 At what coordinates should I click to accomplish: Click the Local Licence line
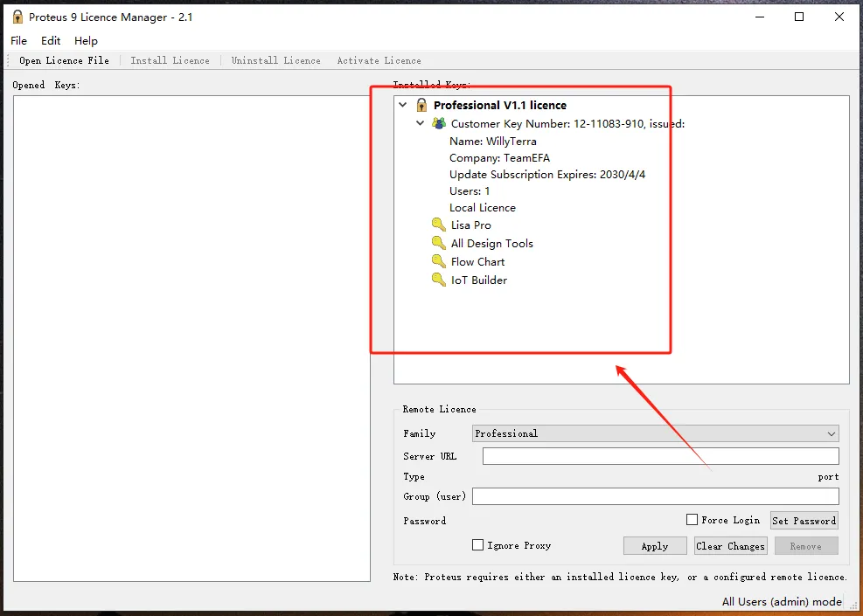[482, 207]
